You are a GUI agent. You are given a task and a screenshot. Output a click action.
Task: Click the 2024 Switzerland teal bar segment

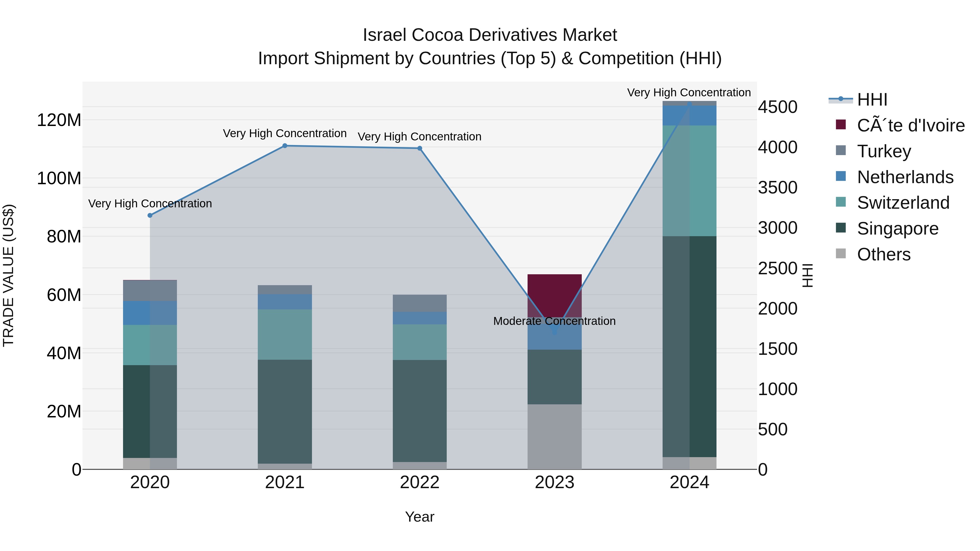coord(689,181)
